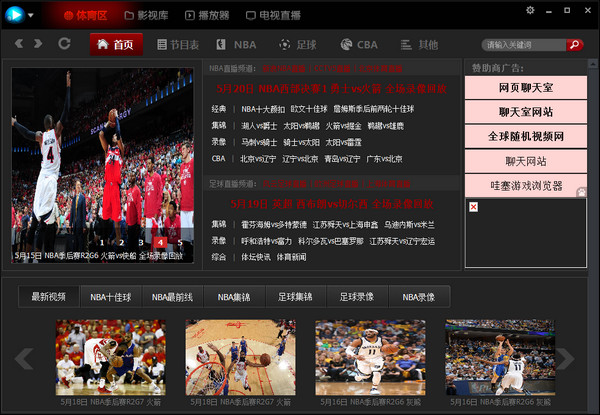Screen dimensions: 600x415
Task: Open 呼和浩特vs富力 replay link
Action: pyautogui.click(x=266, y=241)
